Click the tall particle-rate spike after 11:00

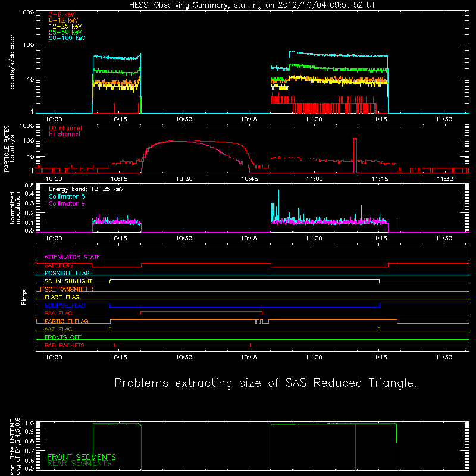tap(355, 155)
